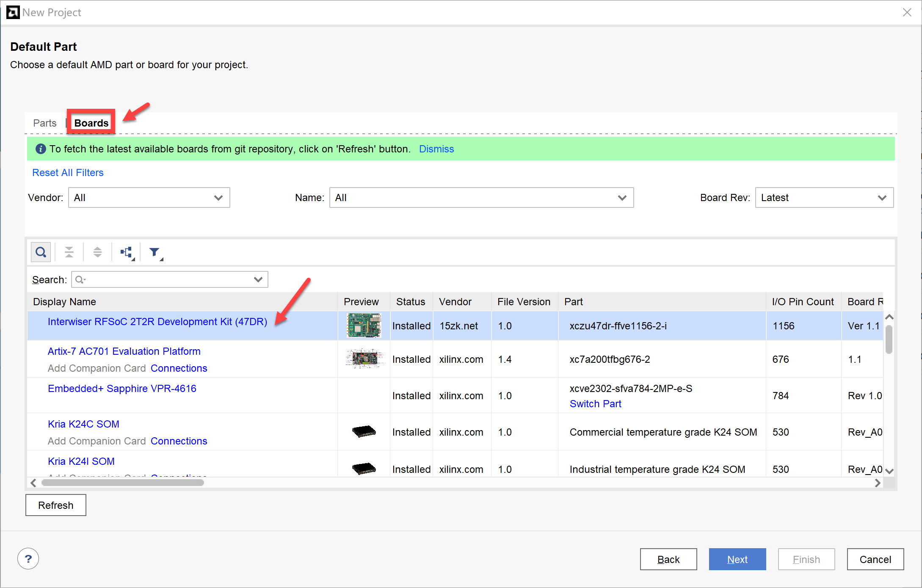Sort by I/O Pin Count column header
Viewport: 922px width, 588px height.
(x=803, y=302)
